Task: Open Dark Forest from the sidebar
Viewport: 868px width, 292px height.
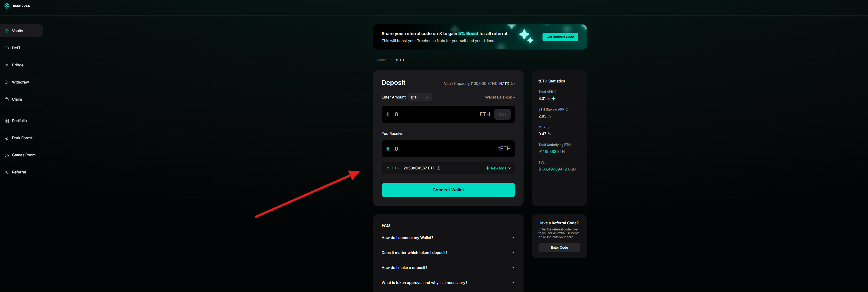Action: 22,138
